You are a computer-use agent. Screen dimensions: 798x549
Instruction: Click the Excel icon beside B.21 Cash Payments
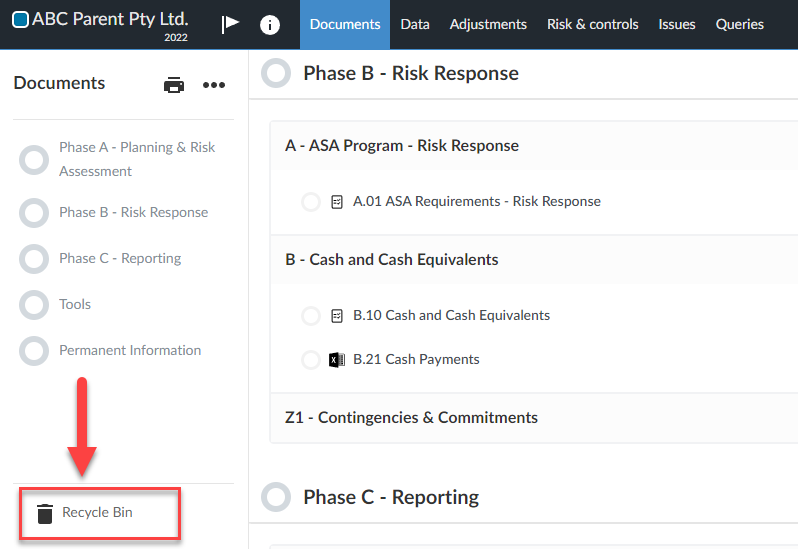(x=337, y=360)
